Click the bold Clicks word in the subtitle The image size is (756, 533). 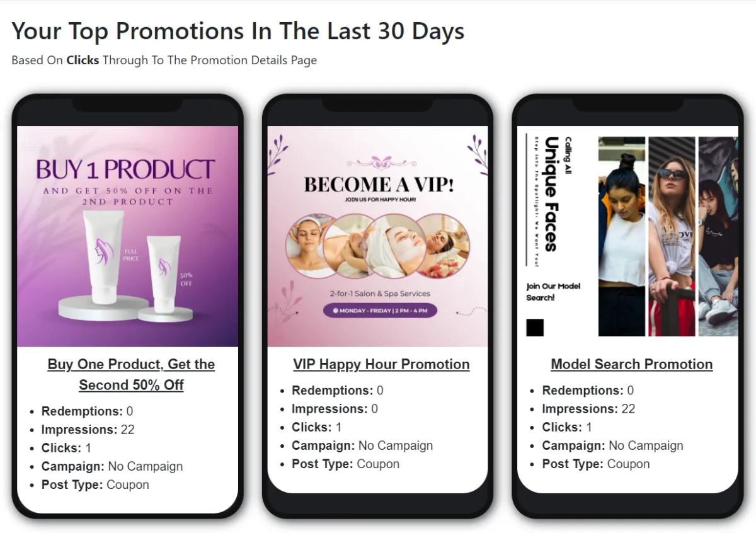pos(83,60)
